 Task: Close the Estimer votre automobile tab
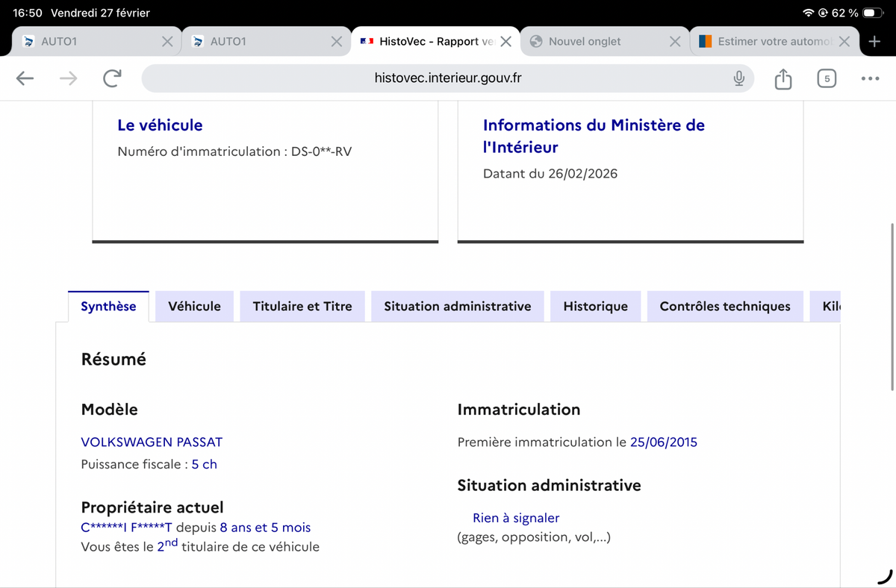point(844,42)
